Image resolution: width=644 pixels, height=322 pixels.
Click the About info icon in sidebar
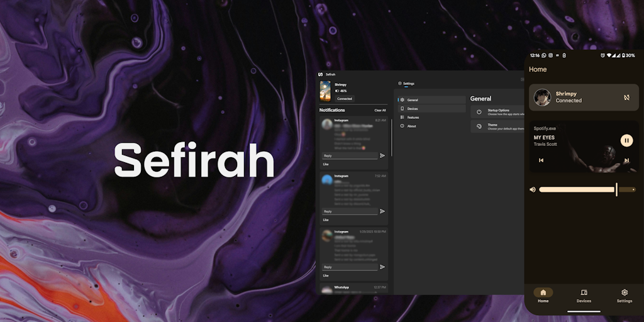pos(402,126)
